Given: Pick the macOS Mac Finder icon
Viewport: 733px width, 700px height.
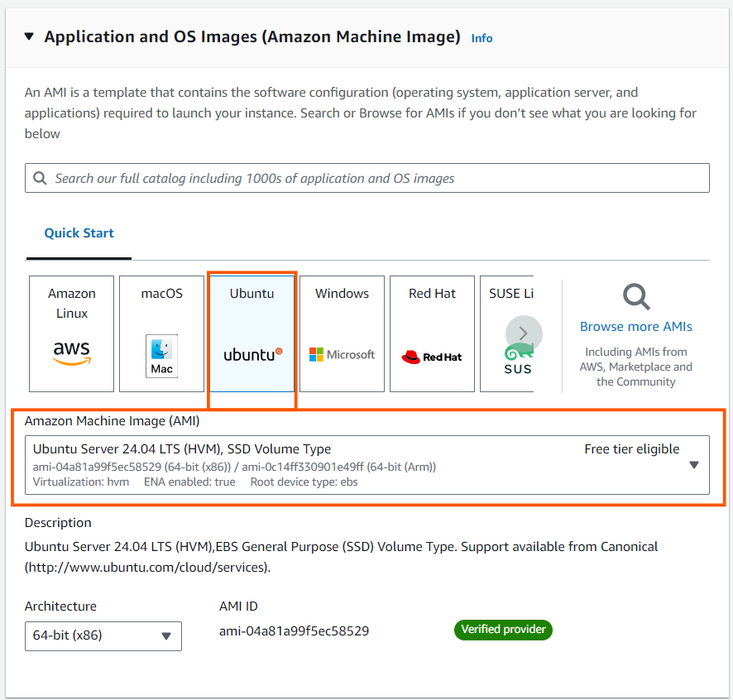Looking at the screenshot, I should point(161,356).
